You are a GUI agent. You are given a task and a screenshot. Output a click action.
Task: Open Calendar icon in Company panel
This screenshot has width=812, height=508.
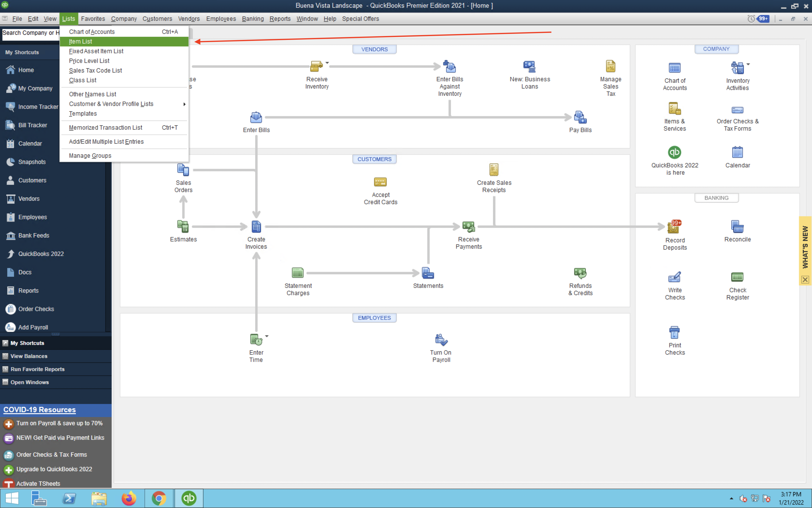pyautogui.click(x=737, y=153)
